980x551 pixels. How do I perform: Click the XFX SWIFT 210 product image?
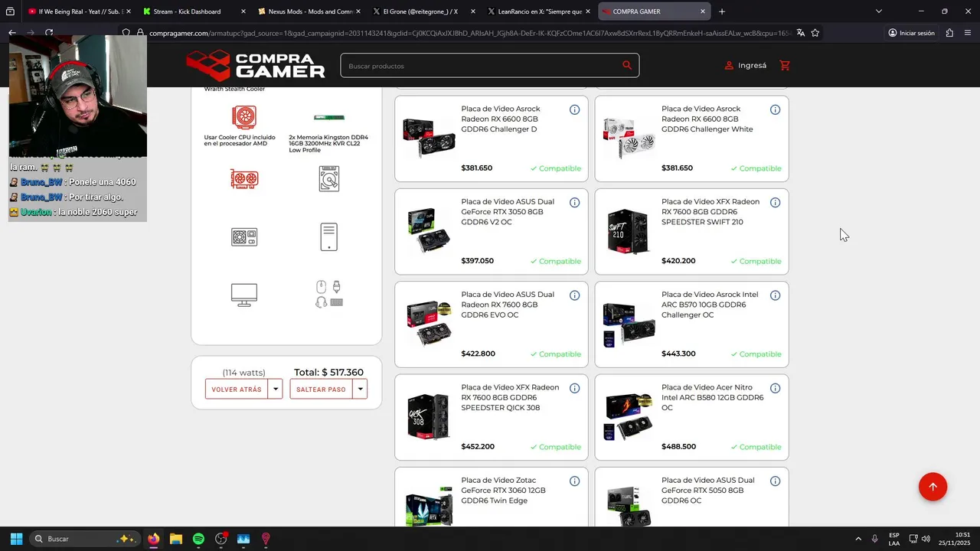coord(629,230)
